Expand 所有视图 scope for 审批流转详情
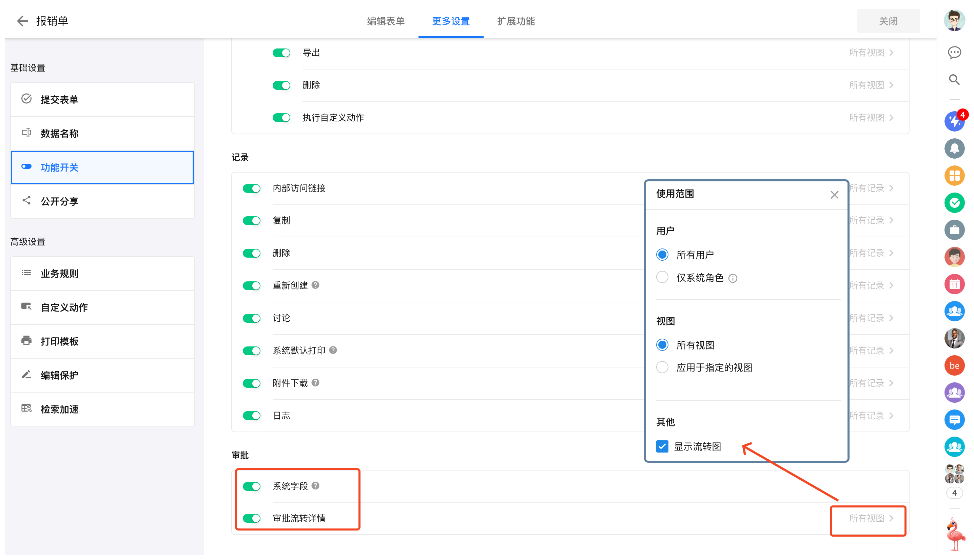 [871, 518]
